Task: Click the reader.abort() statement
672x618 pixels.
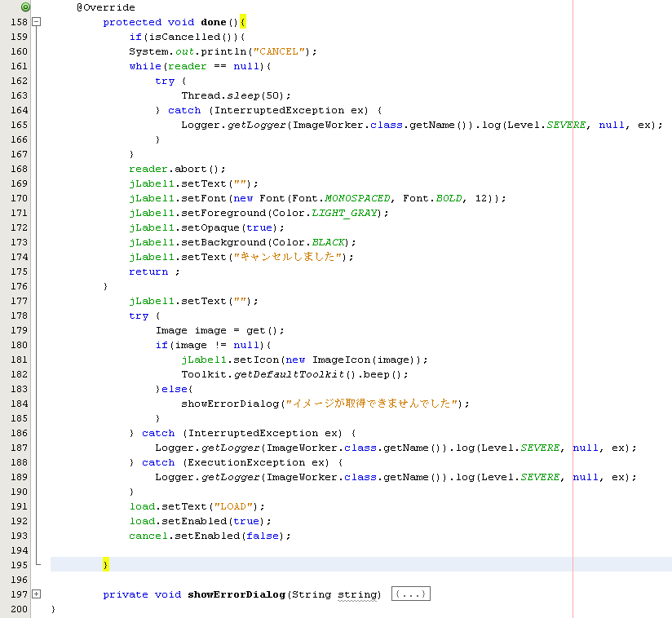Action: point(176,169)
